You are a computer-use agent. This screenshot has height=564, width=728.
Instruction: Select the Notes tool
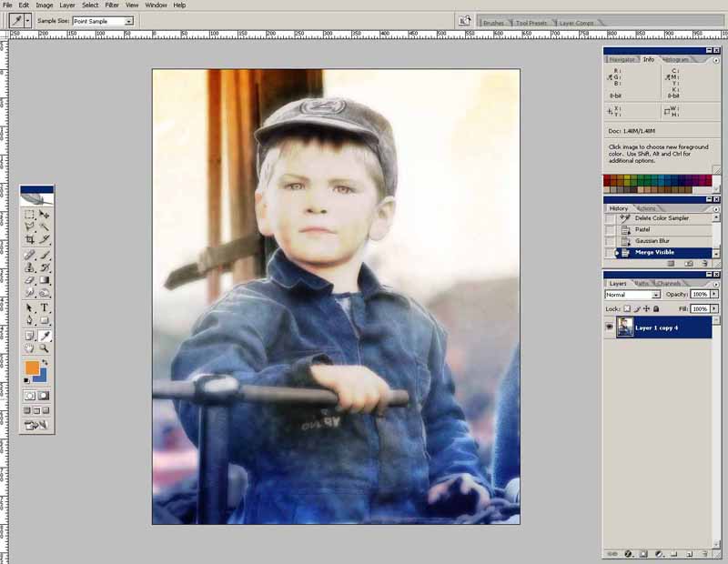[30, 335]
